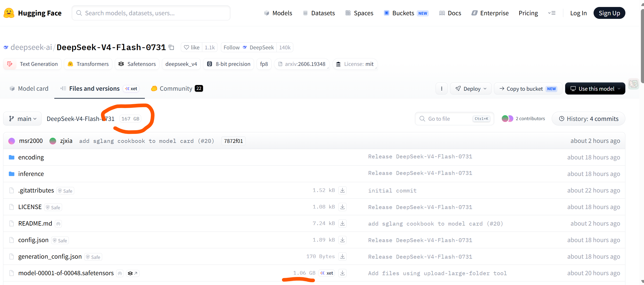Viewport: 644px width, 285px height.
Task: Go to Models in the navigation
Action: tap(278, 13)
